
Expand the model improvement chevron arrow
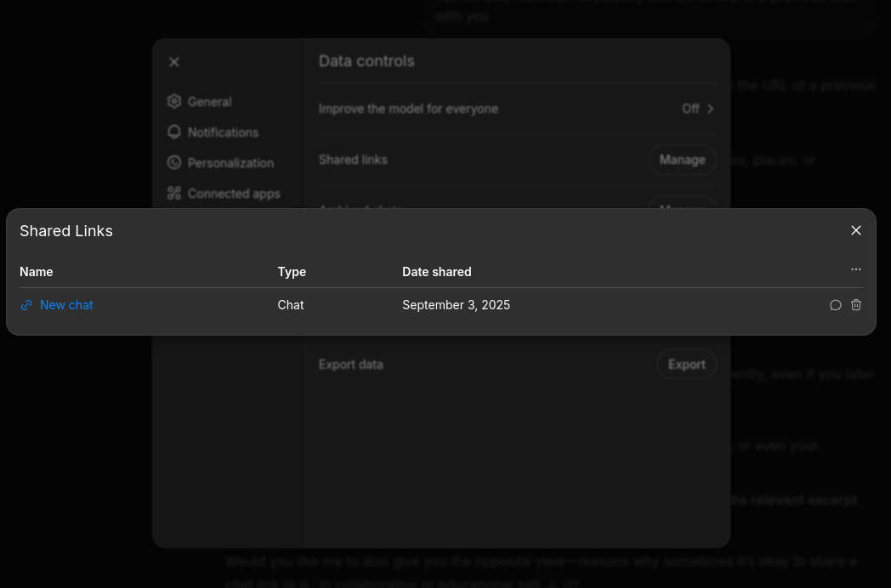click(711, 109)
